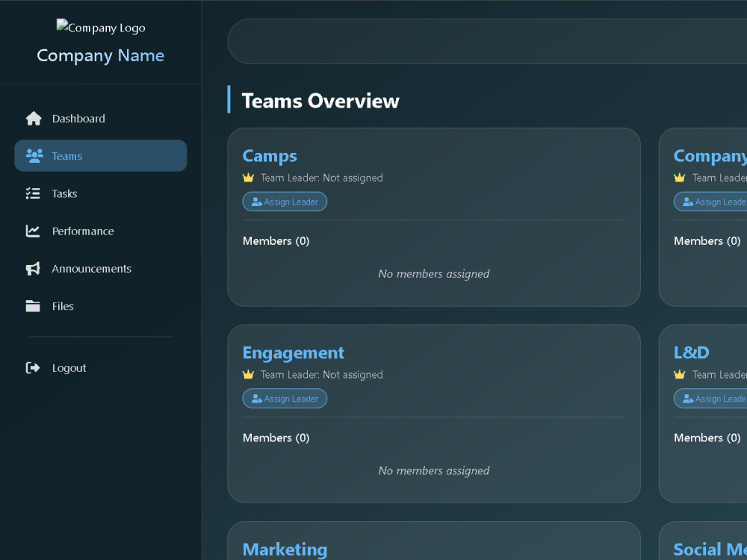Click the Tasks checklist icon
Screen dimensions: 747x560
point(33,193)
